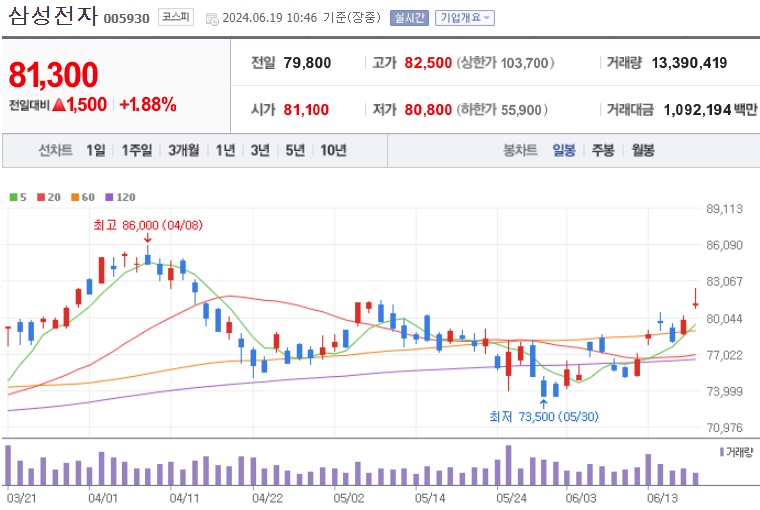This screenshot has width=760, height=510.
Task: Switch chart to 3개월 range
Action: [x=184, y=150]
